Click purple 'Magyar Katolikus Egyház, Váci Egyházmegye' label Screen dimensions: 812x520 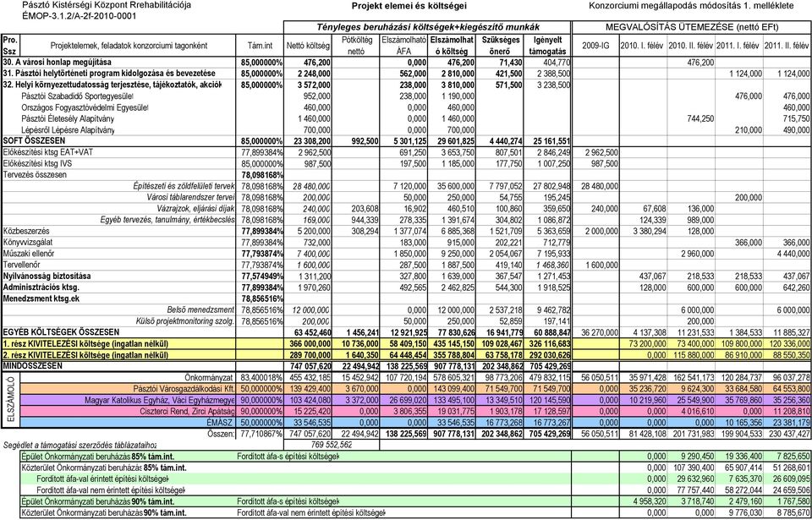tap(160, 400)
